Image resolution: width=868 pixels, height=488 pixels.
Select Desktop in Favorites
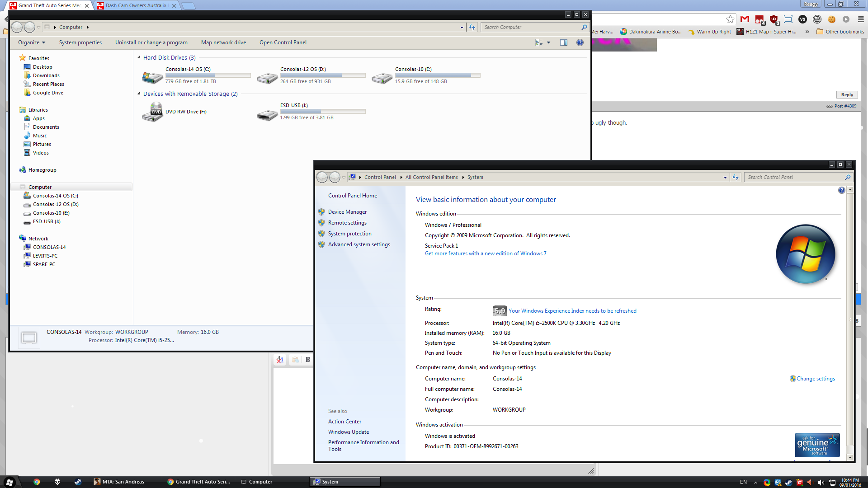(42, 67)
